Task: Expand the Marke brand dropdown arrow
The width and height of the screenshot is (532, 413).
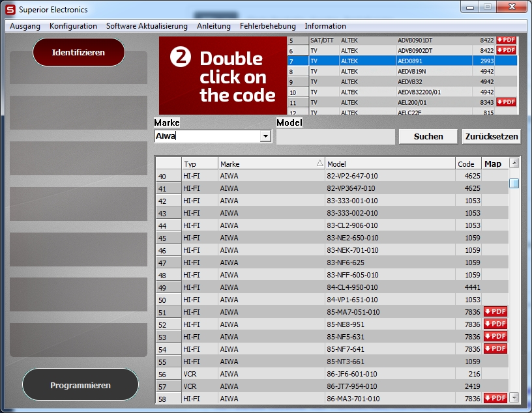Action: (x=265, y=137)
